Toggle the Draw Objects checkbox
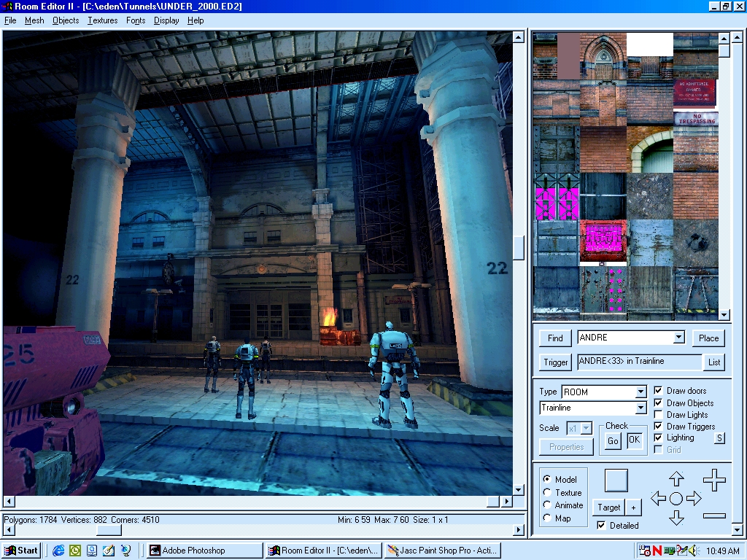The height and width of the screenshot is (560, 747). click(658, 402)
